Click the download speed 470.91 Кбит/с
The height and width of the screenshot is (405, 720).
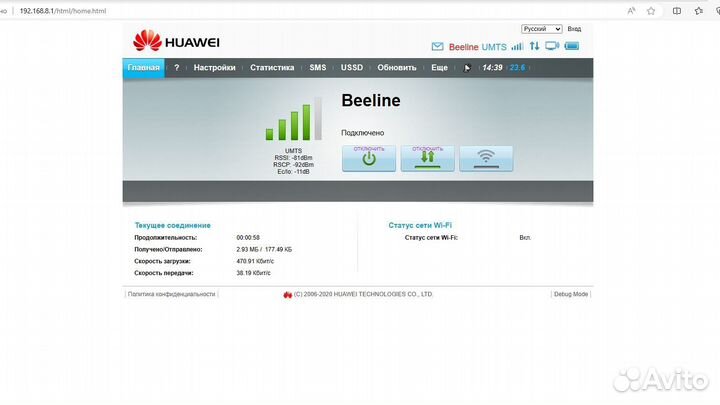[255, 262]
